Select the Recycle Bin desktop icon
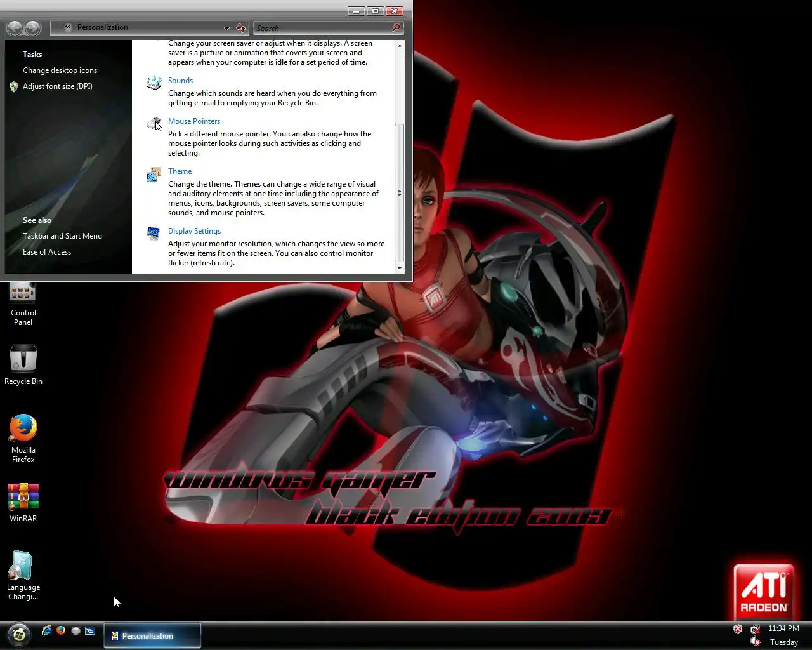 point(23,364)
